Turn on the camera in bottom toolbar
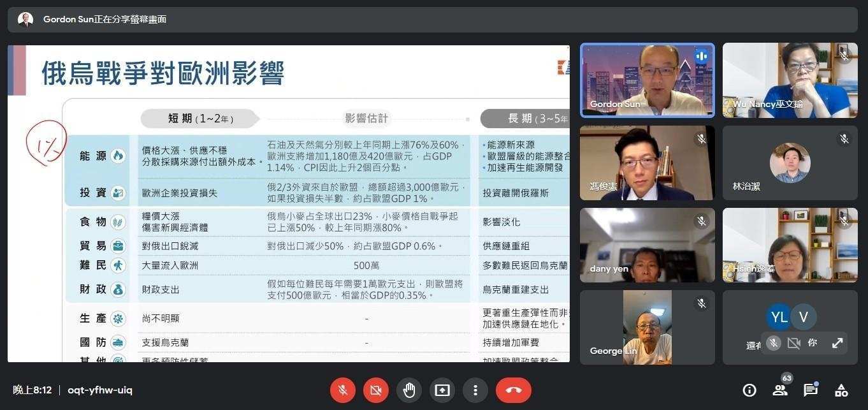Screen dimensions: 868x410 pyautogui.click(x=376, y=390)
